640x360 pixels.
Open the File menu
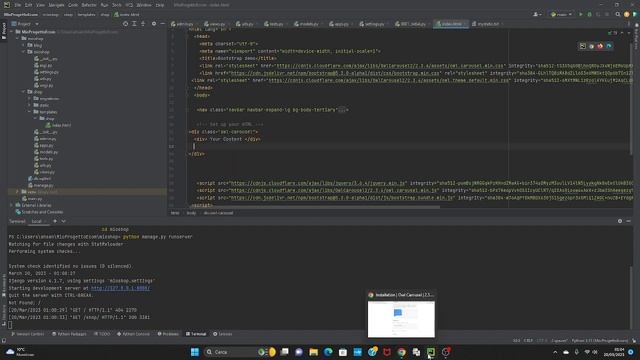tap(18, 5)
